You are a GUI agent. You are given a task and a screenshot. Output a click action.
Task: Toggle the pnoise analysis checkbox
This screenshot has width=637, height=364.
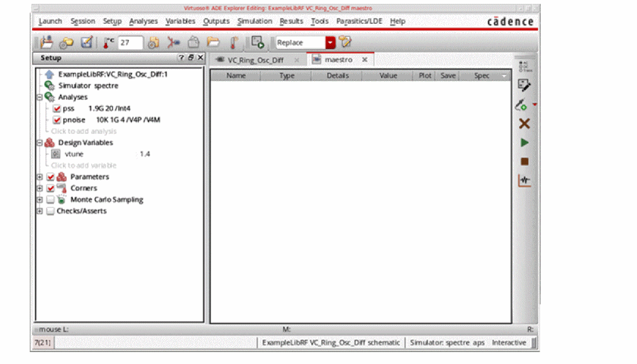(x=57, y=120)
